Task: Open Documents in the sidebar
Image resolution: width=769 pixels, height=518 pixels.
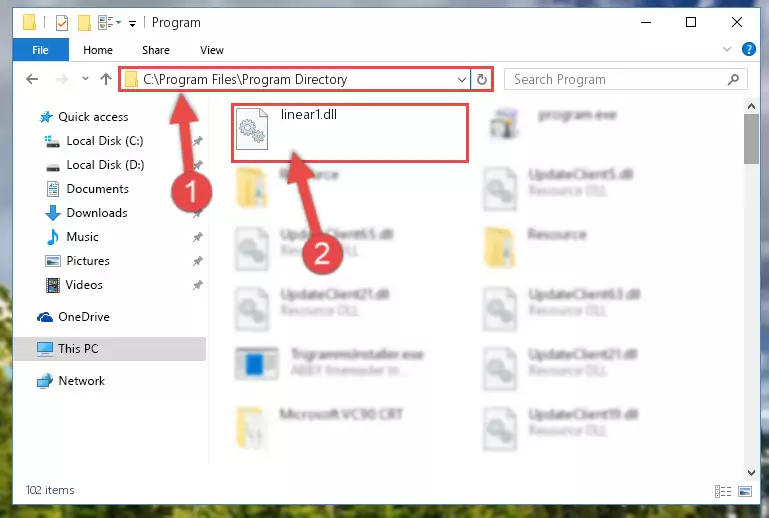Action: [87, 189]
